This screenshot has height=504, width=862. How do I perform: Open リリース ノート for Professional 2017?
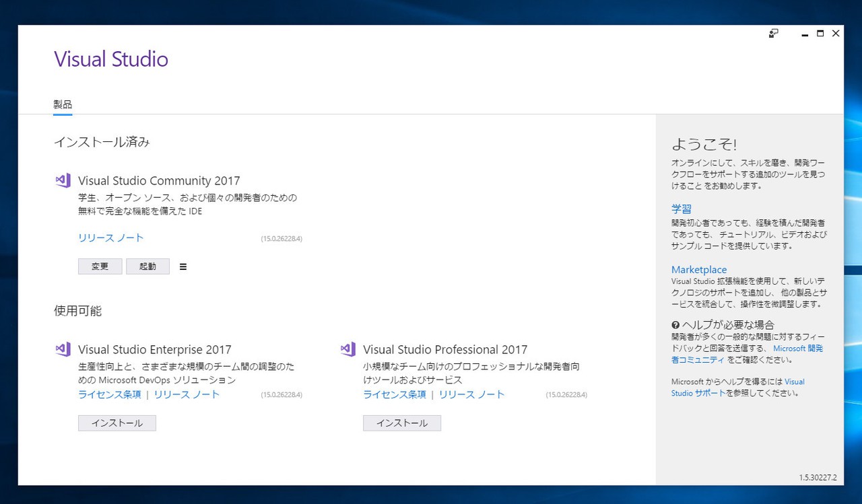[472, 394]
